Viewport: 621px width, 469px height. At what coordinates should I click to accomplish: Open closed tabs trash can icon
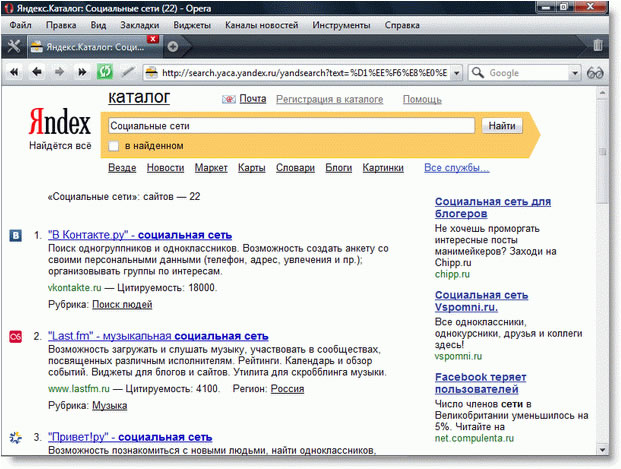coord(598,45)
